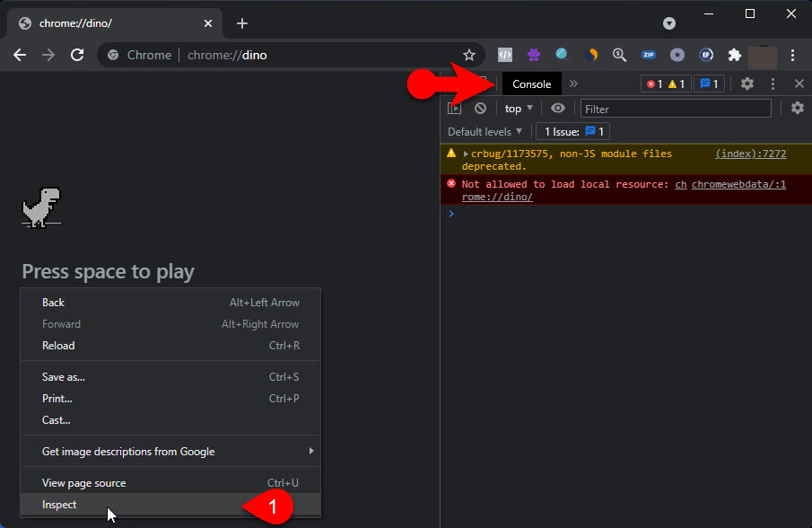Choose Cast... in the context menu
Image resolution: width=812 pixels, height=528 pixels.
pos(170,420)
